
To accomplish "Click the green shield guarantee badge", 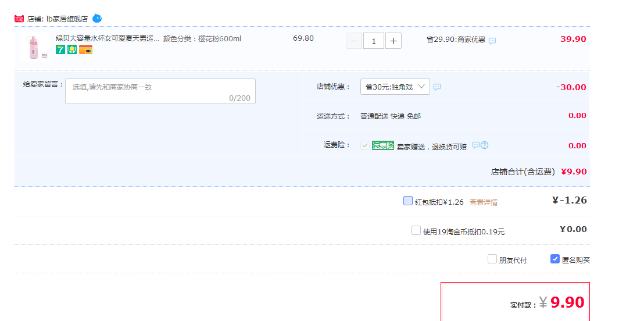I will coord(72,50).
